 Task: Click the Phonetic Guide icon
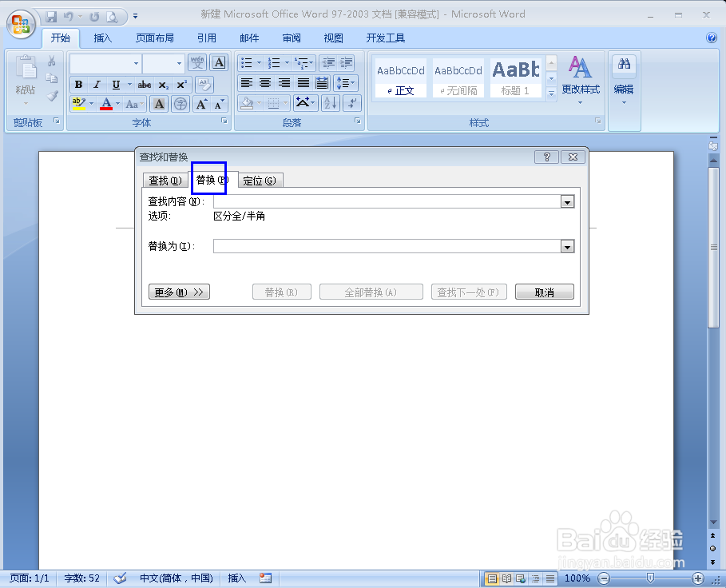[x=197, y=63]
